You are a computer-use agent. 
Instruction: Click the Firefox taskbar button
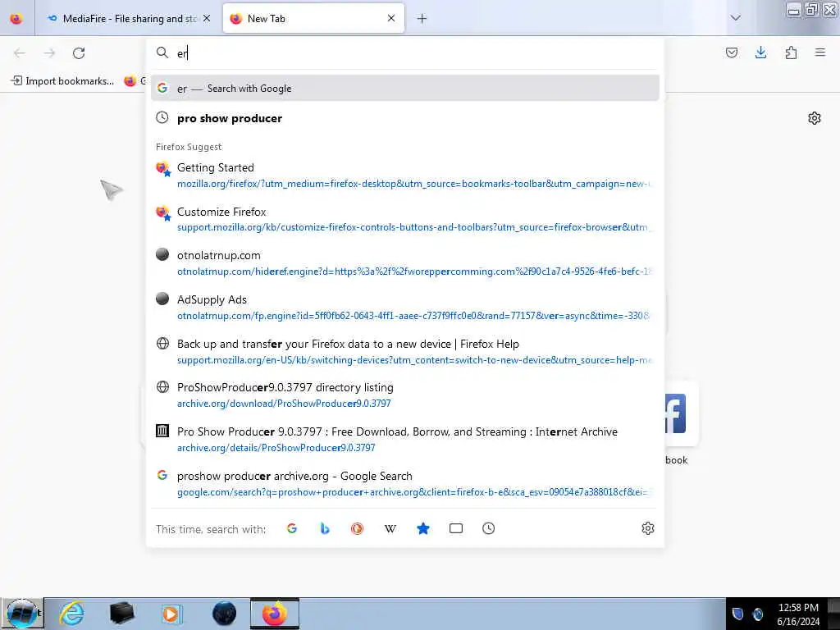tap(275, 614)
